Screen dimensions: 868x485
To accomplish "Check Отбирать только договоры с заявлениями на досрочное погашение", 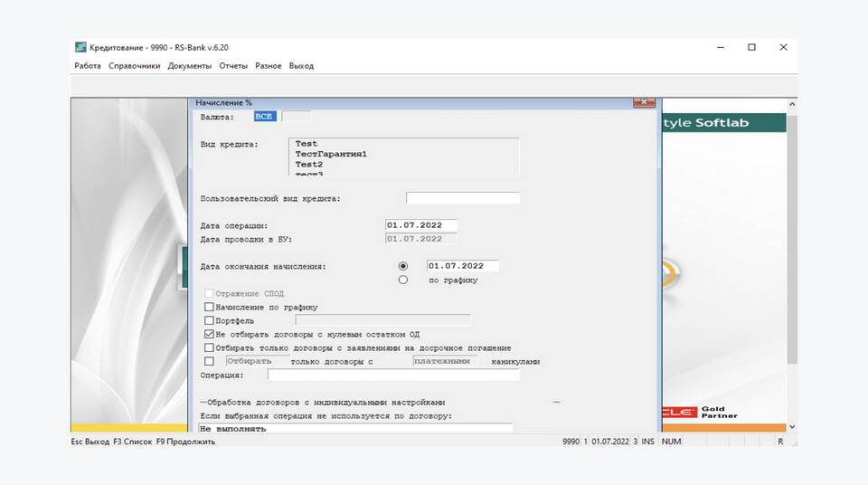I will click(x=210, y=347).
